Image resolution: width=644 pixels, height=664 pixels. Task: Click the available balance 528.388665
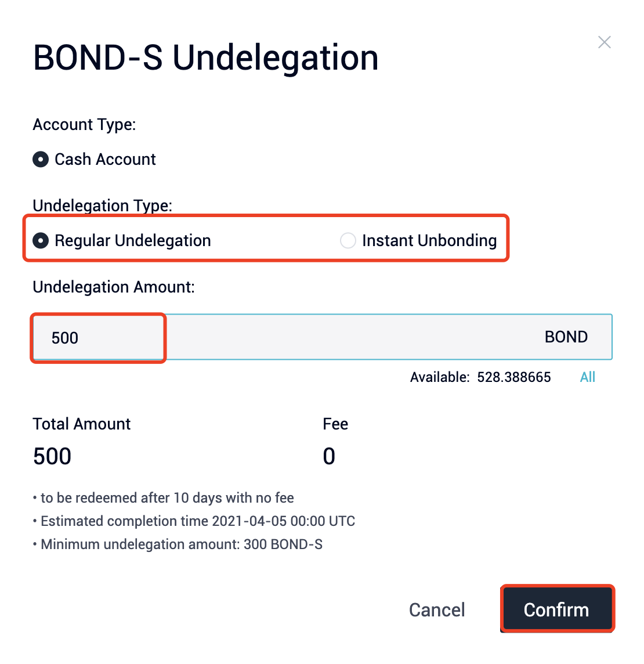point(513,377)
